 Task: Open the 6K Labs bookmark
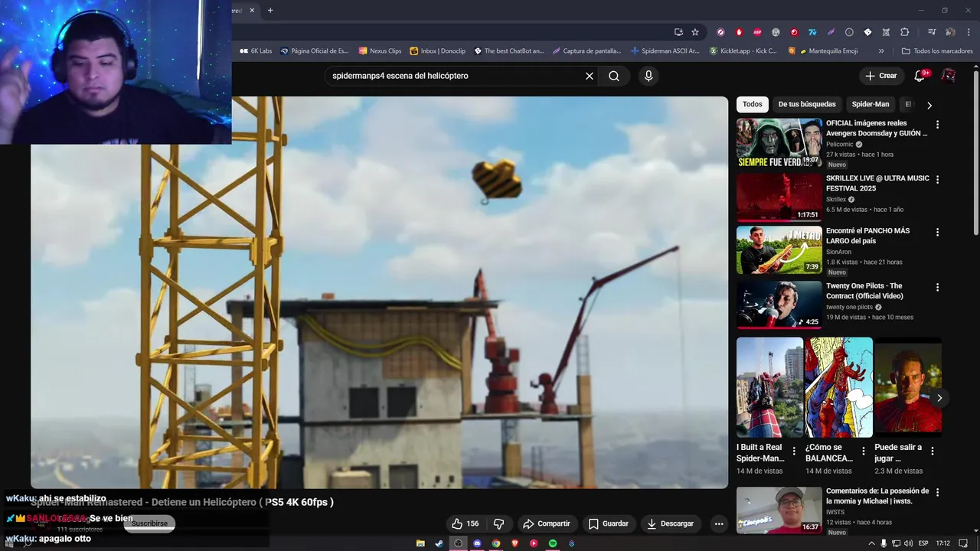(x=256, y=51)
